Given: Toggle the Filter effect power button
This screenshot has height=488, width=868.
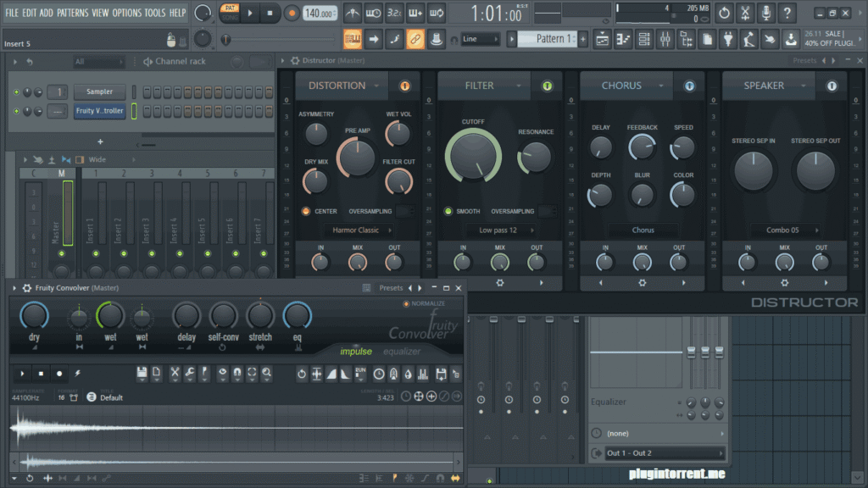Looking at the screenshot, I should click(547, 86).
